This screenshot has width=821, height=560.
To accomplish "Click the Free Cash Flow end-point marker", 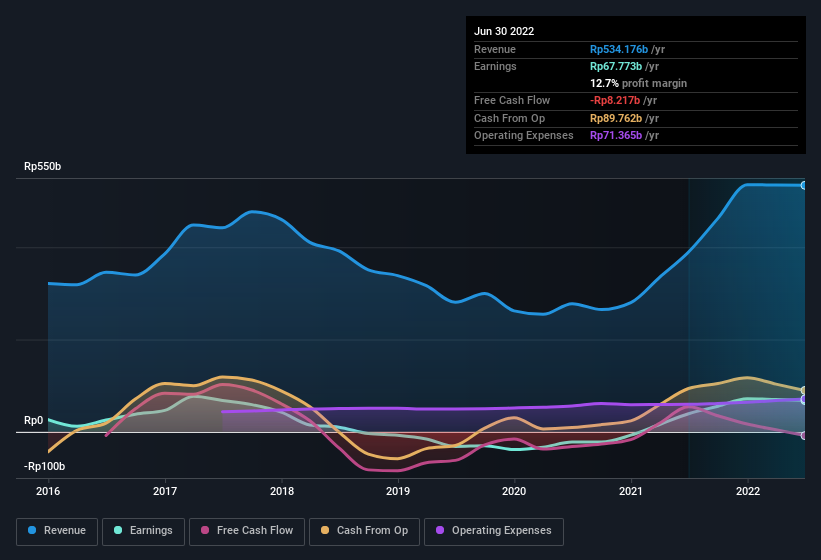I will click(804, 435).
